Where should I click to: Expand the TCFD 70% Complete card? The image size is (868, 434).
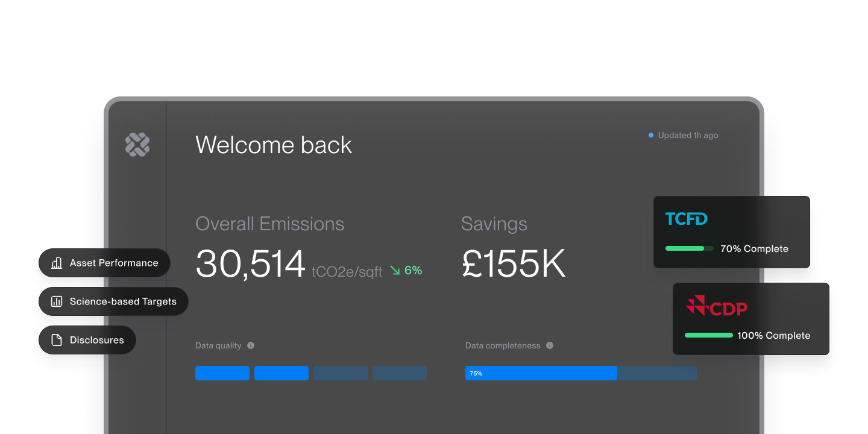[731, 232]
